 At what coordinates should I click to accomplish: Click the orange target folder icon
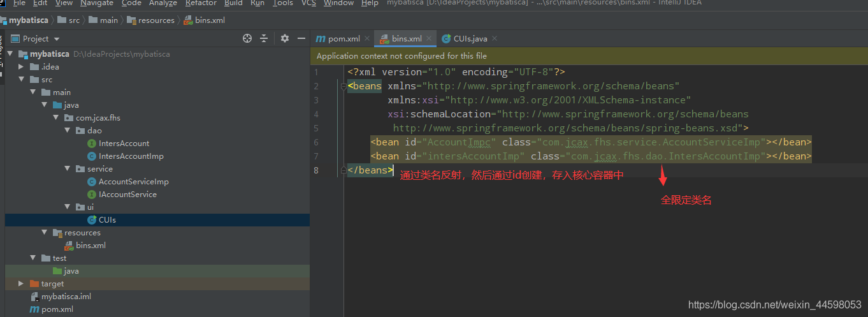pos(34,284)
